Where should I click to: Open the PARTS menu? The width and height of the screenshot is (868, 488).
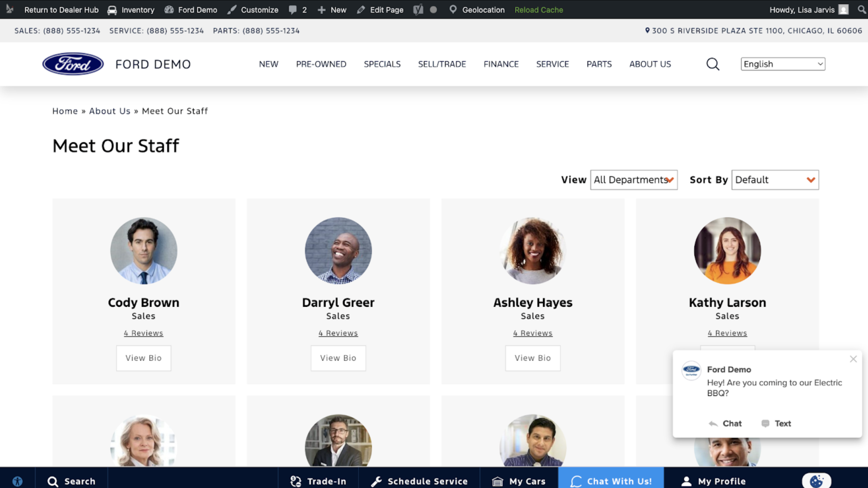coord(599,64)
